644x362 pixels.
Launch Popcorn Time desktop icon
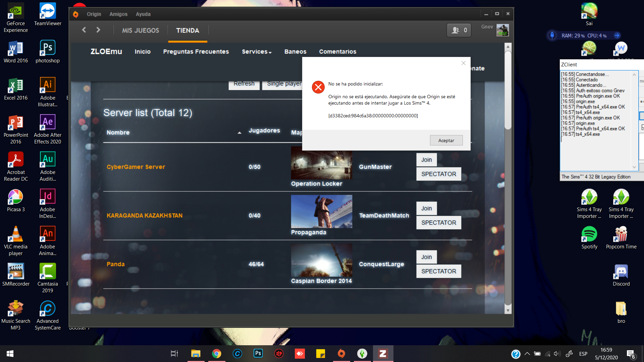coord(621,238)
